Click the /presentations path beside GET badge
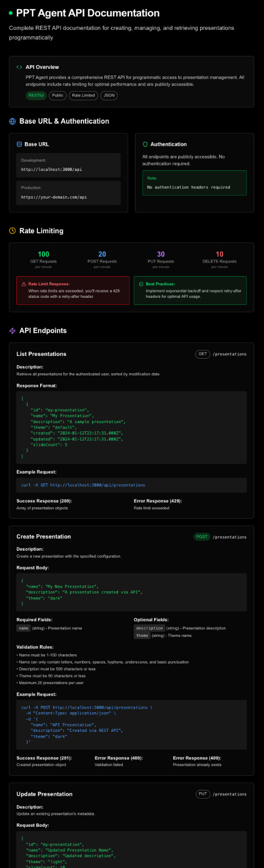Image resolution: width=264 pixels, height=868 pixels. pos(229,354)
